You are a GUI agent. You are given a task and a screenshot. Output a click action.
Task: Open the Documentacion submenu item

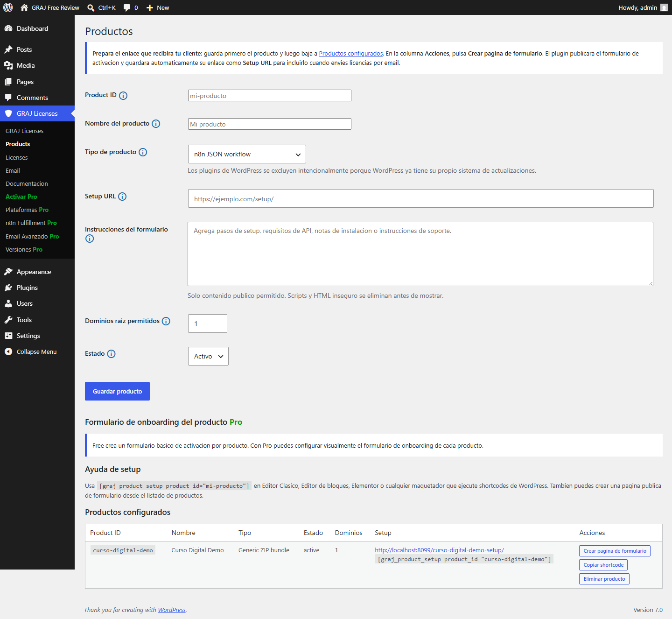pyautogui.click(x=27, y=184)
